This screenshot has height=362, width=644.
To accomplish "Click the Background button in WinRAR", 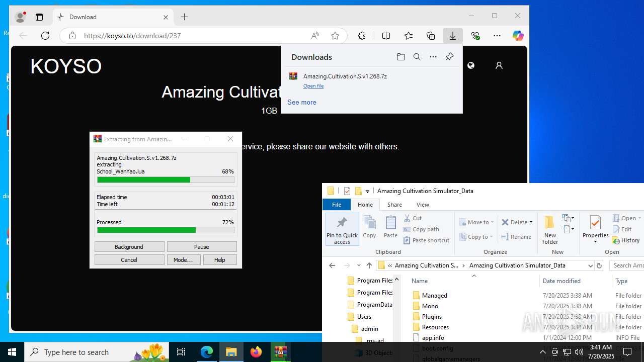I will (129, 247).
